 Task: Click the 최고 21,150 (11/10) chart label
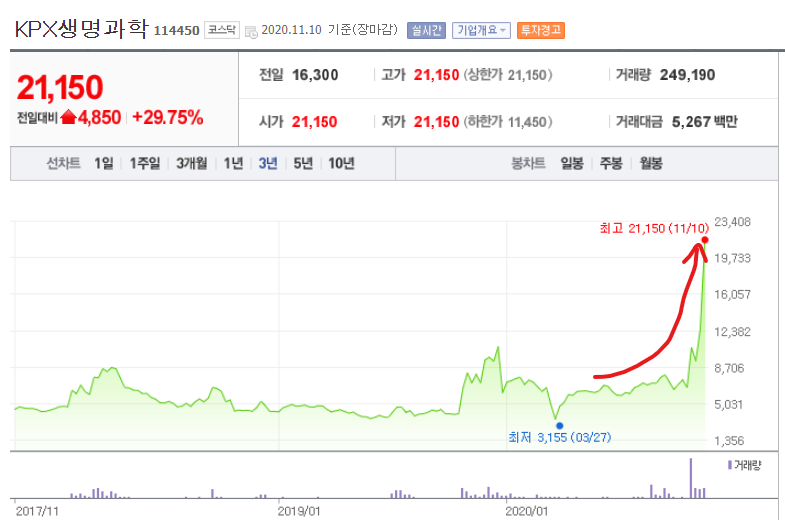point(654,229)
